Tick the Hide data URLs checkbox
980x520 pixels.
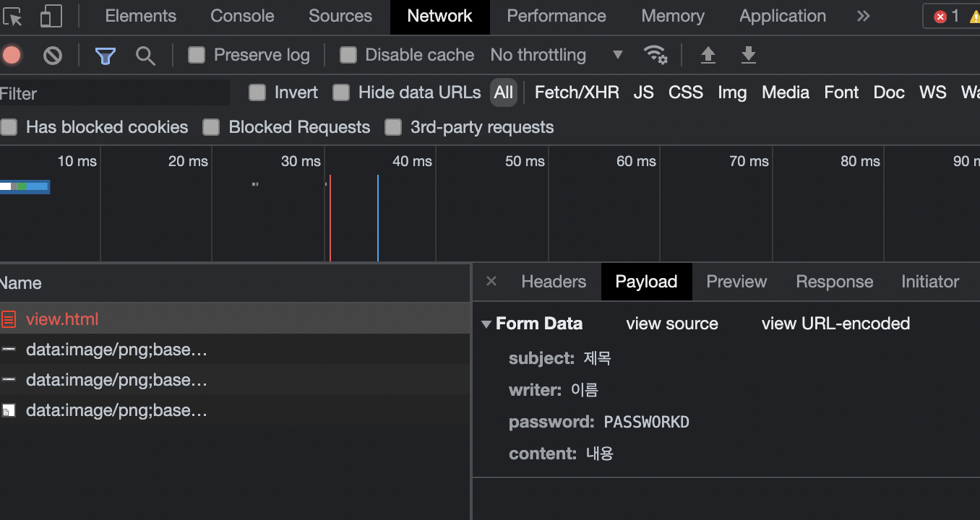coord(341,92)
